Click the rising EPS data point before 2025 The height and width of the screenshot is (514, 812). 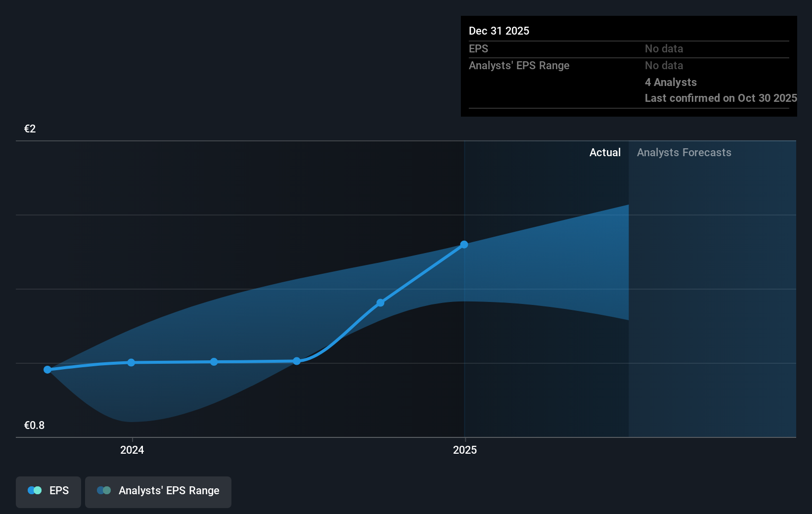click(x=380, y=302)
